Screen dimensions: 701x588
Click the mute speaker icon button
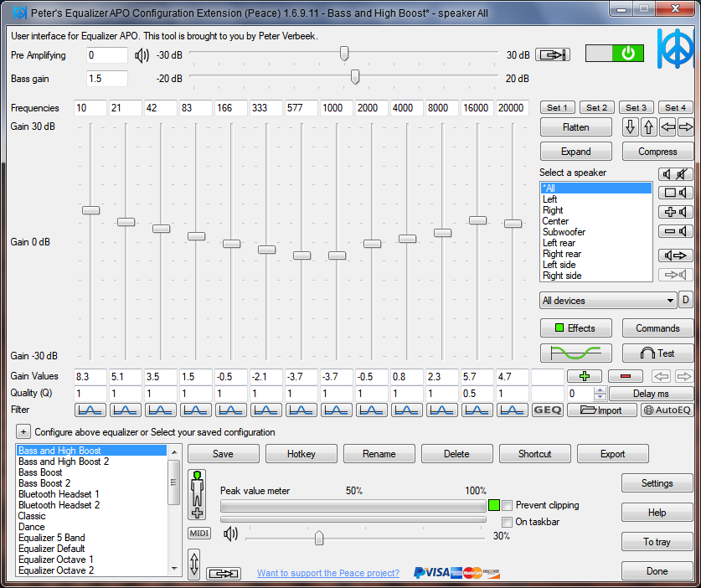click(x=676, y=174)
